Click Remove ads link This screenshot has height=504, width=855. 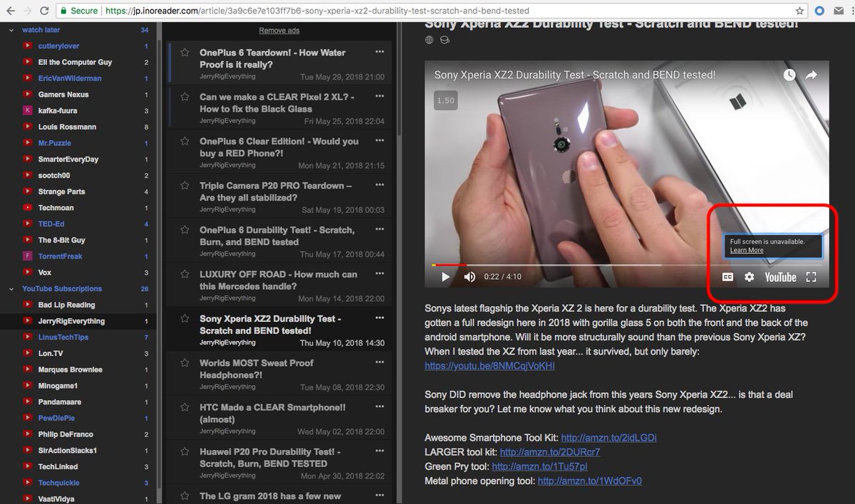pyautogui.click(x=279, y=31)
